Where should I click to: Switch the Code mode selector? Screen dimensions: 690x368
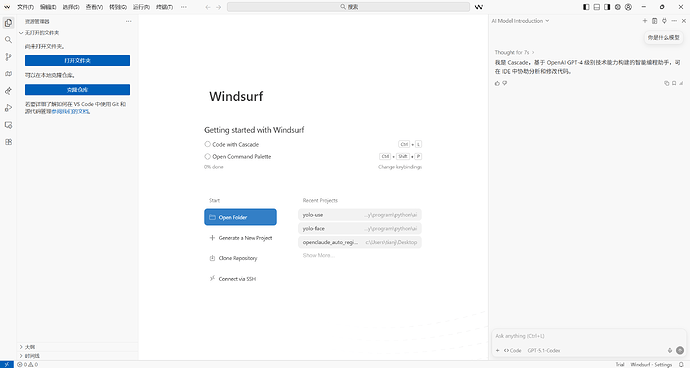click(513, 350)
